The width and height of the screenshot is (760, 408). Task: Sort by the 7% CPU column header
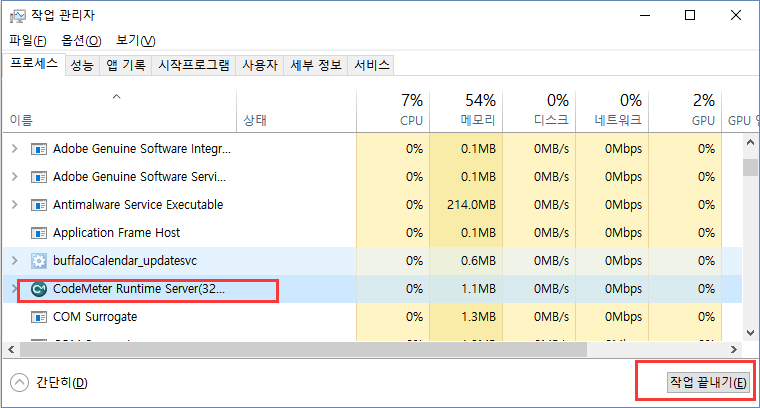(393, 111)
